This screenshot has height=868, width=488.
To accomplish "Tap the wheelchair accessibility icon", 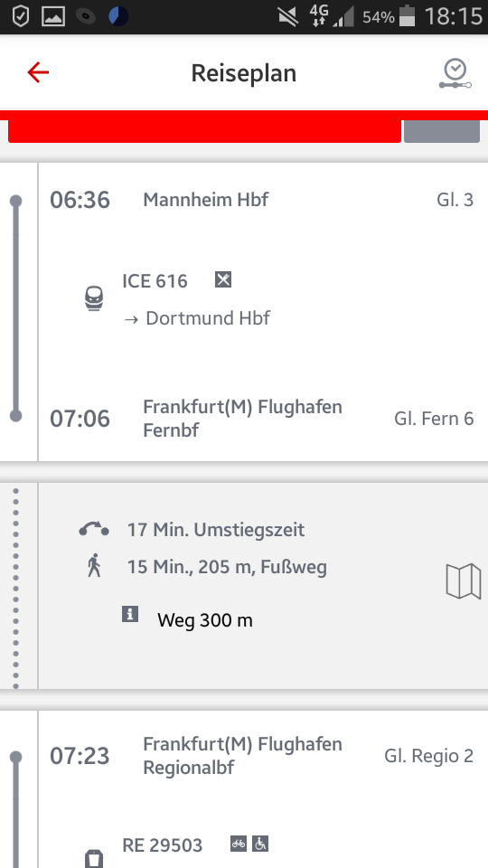I will click(x=260, y=844).
